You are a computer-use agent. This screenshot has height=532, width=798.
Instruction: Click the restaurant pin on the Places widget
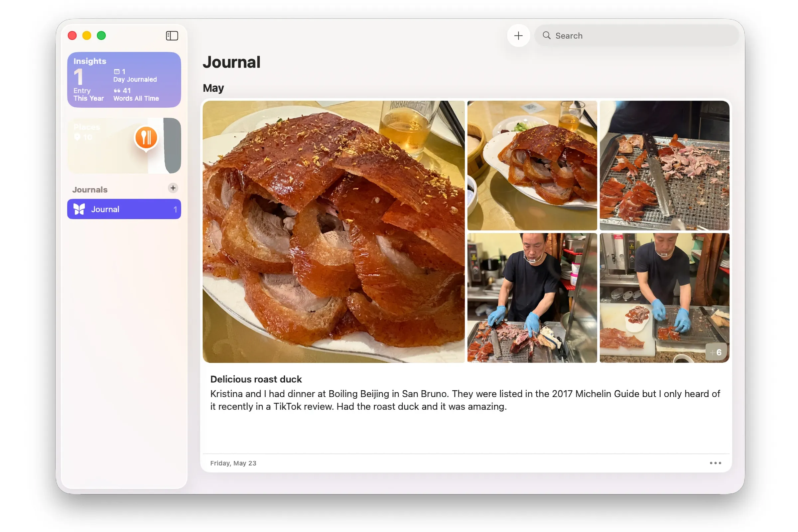click(145, 137)
